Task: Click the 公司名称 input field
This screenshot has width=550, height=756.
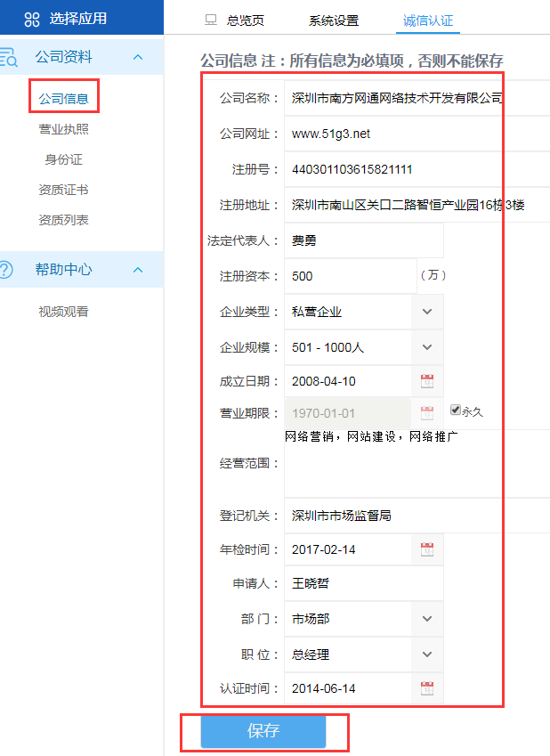Action: (417, 98)
